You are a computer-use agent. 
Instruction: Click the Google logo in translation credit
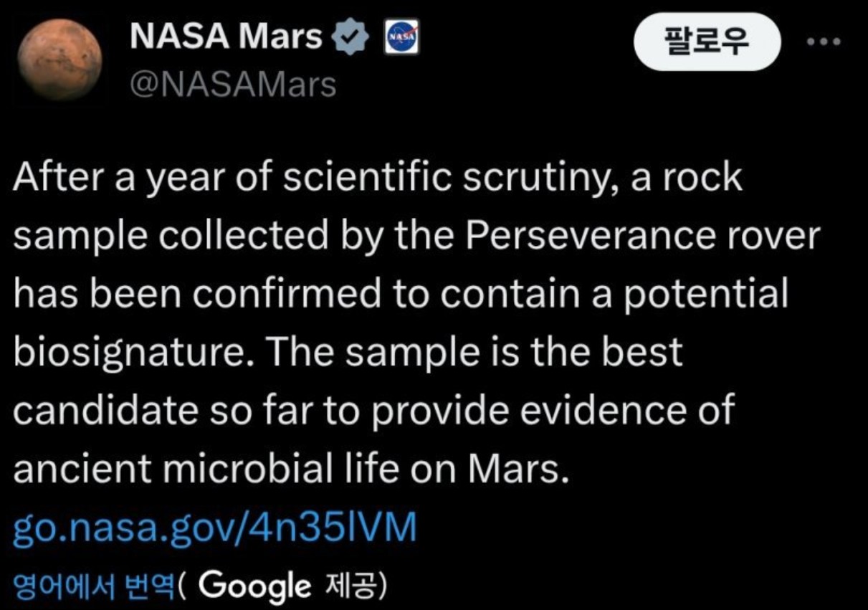[255, 586]
